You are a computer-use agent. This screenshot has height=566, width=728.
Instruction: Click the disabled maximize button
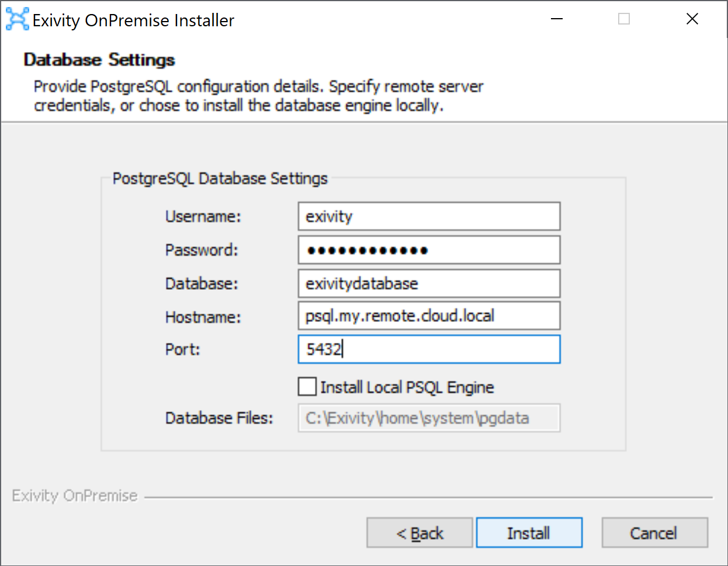(x=624, y=19)
